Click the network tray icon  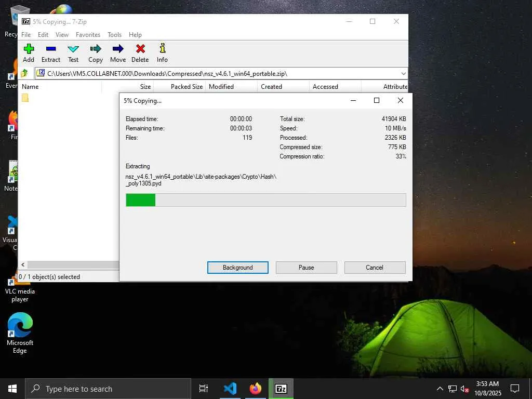[x=453, y=389]
